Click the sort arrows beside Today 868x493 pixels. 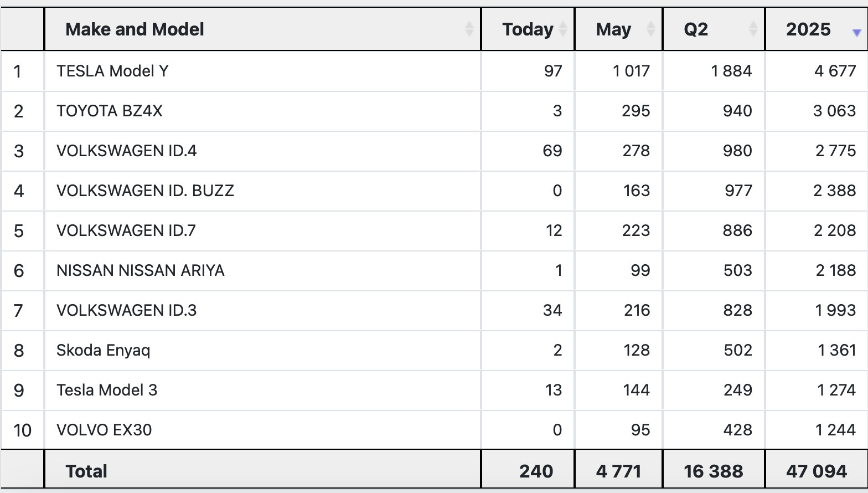click(x=563, y=29)
